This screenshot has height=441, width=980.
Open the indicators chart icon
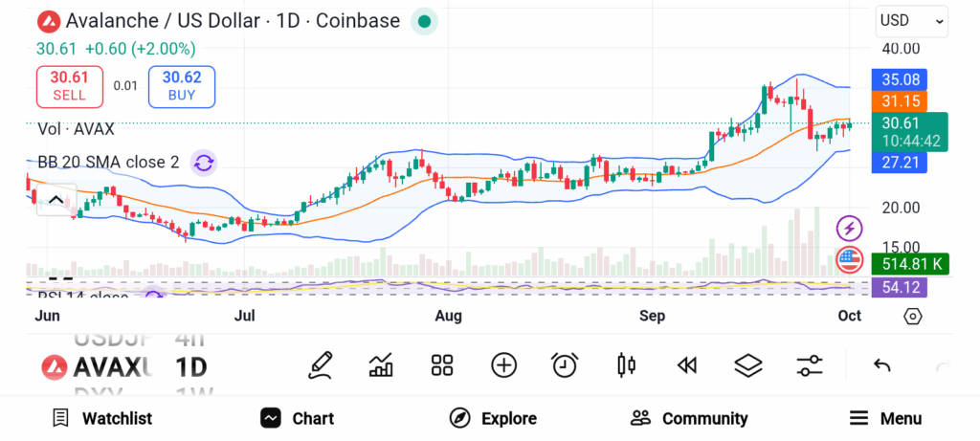(381, 364)
